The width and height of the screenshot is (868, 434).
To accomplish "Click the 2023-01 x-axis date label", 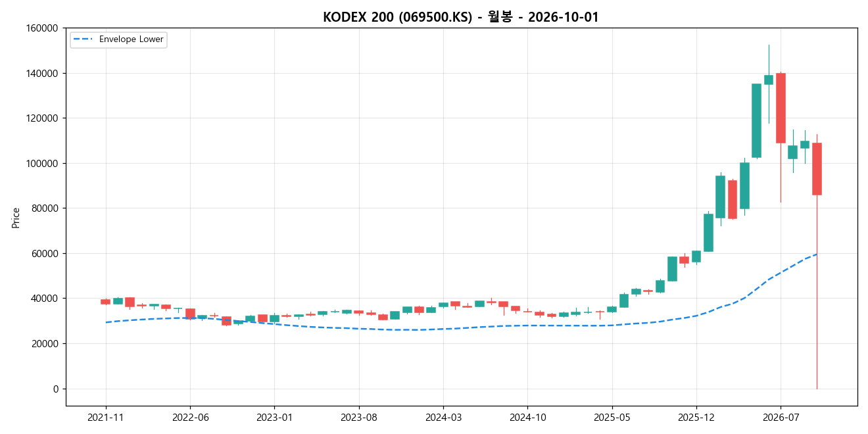I will [x=274, y=417].
